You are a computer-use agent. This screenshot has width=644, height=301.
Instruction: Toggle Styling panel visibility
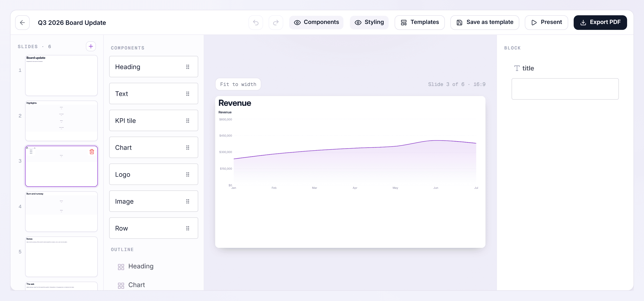[x=369, y=23]
